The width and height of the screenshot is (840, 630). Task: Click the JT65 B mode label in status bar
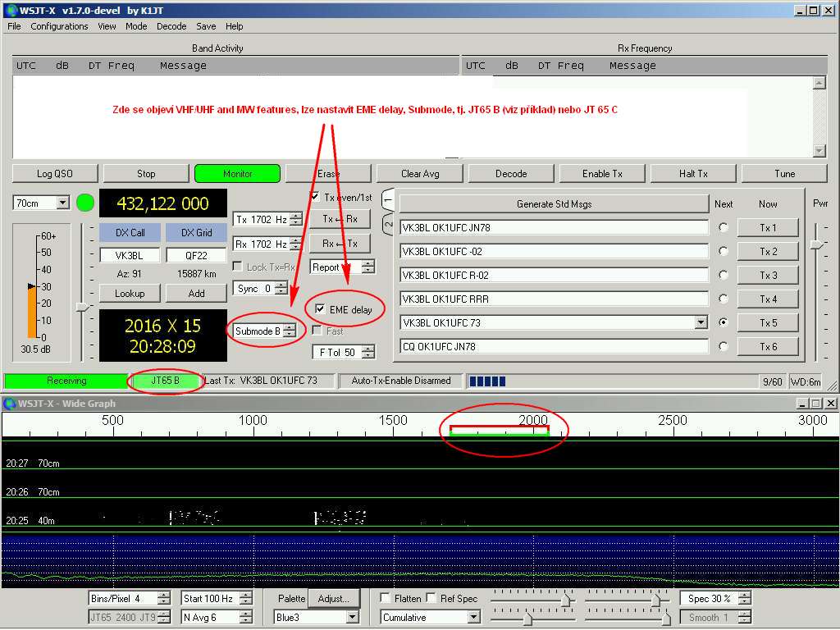tap(165, 381)
